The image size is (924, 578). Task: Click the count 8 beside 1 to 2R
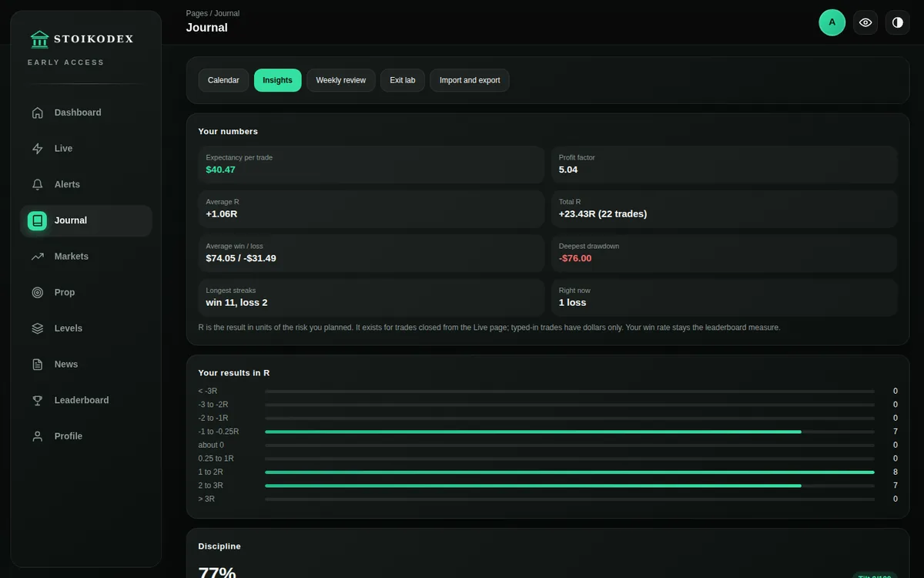[x=895, y=472]
